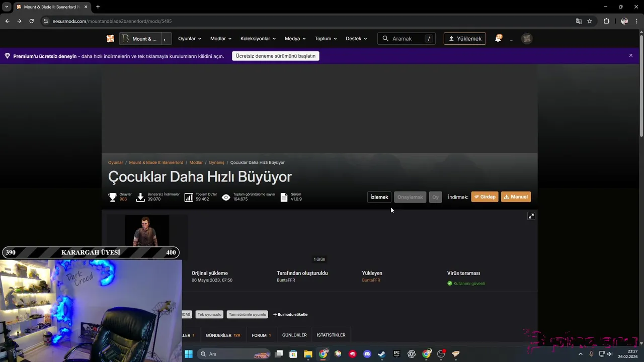Viewport: 644px width, 362px height.
Task: Click the Onaylamak endorse button
Action: coord(410,197)
